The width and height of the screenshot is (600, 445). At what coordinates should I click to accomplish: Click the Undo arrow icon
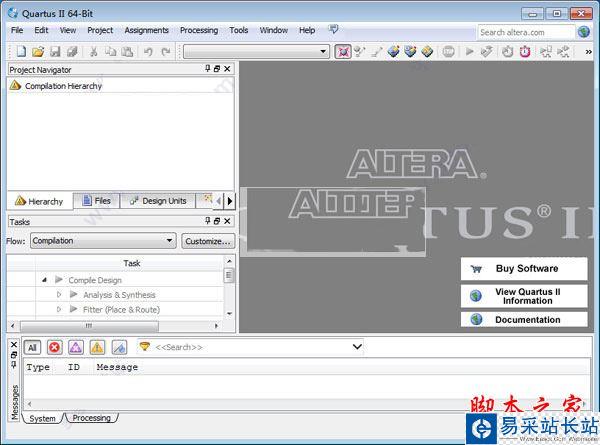coord(148,51)
